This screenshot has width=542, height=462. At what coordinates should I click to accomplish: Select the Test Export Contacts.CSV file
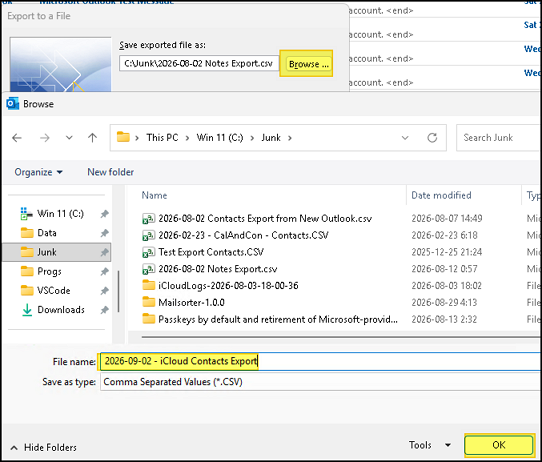click(211, 252)
